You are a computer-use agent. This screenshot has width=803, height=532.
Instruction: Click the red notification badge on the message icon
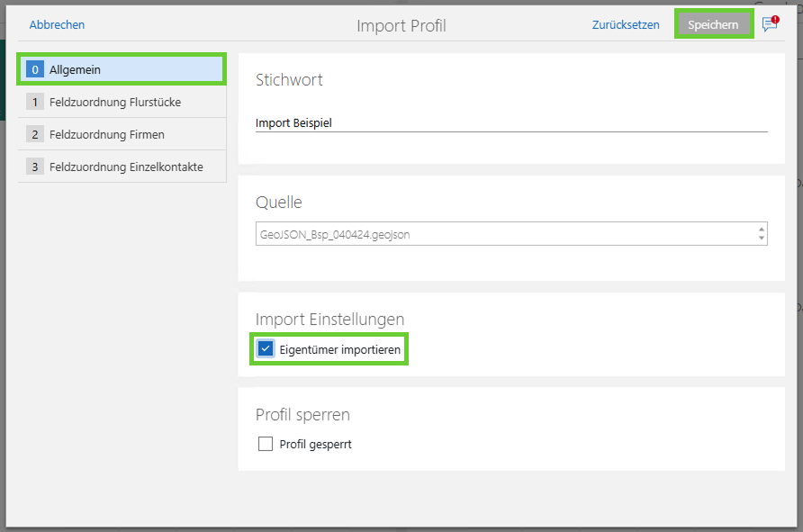tap(775, 17)
